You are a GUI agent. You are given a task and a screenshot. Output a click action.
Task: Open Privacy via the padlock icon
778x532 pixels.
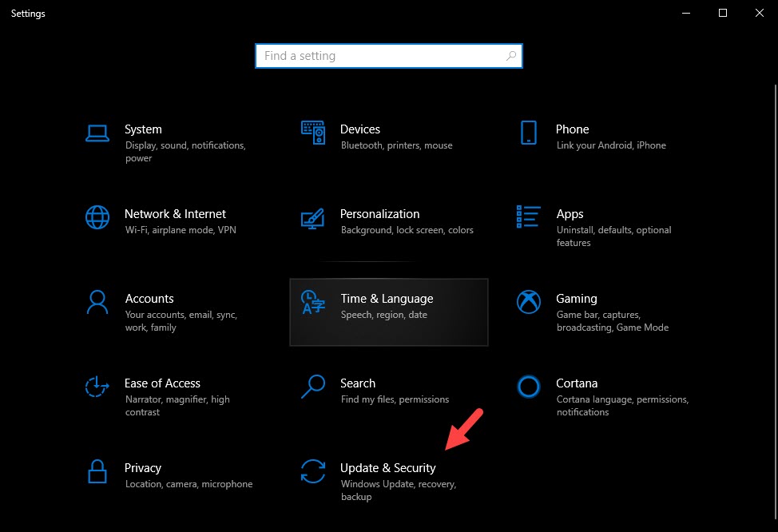coord(97,471)
